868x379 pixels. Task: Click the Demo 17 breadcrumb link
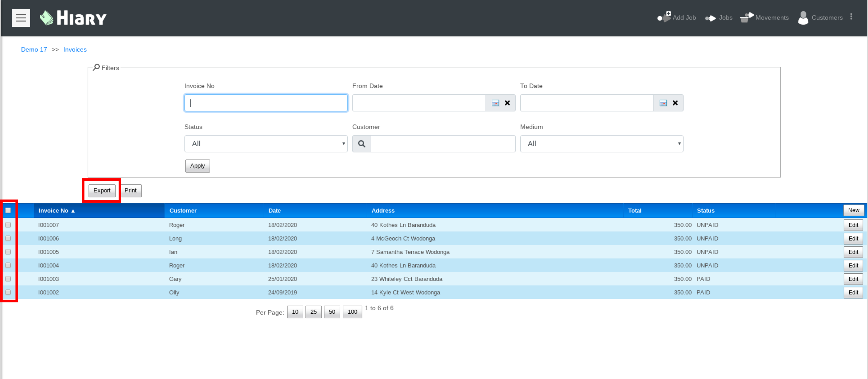pos(34,50)
